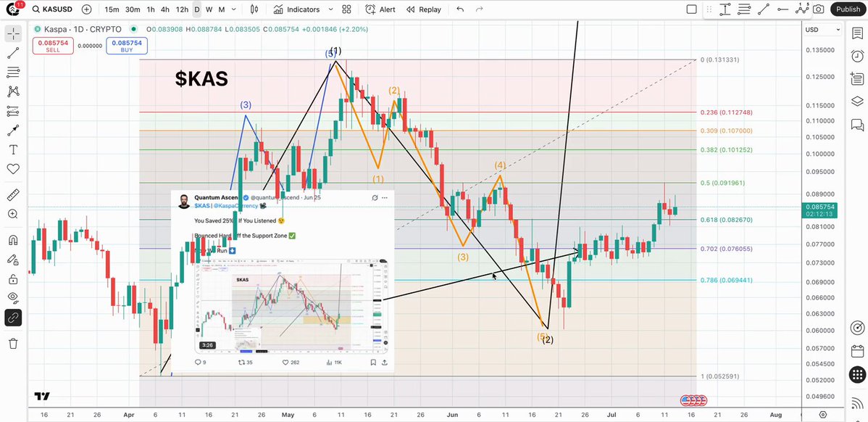This screenshot has width=868, height=422.
Task: Select the crosshair cursor tool
Action: [x=13, y=34]
